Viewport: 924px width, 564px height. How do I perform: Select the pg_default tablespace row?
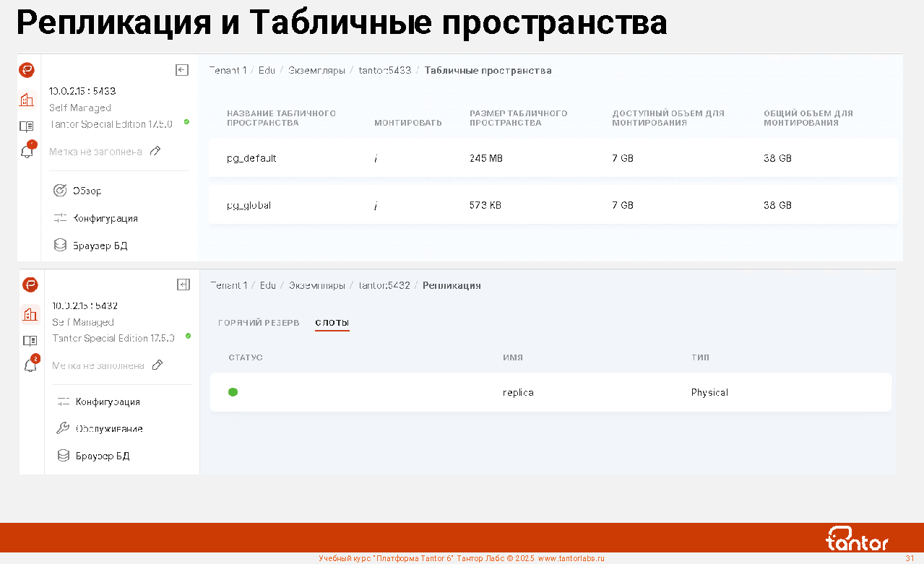[x=553, y=158]
